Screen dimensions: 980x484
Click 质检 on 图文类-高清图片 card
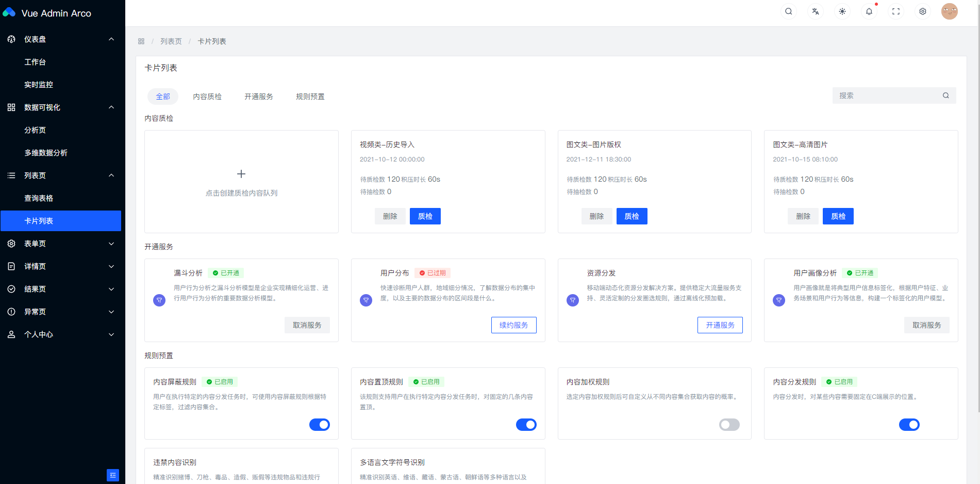(838, 216)
